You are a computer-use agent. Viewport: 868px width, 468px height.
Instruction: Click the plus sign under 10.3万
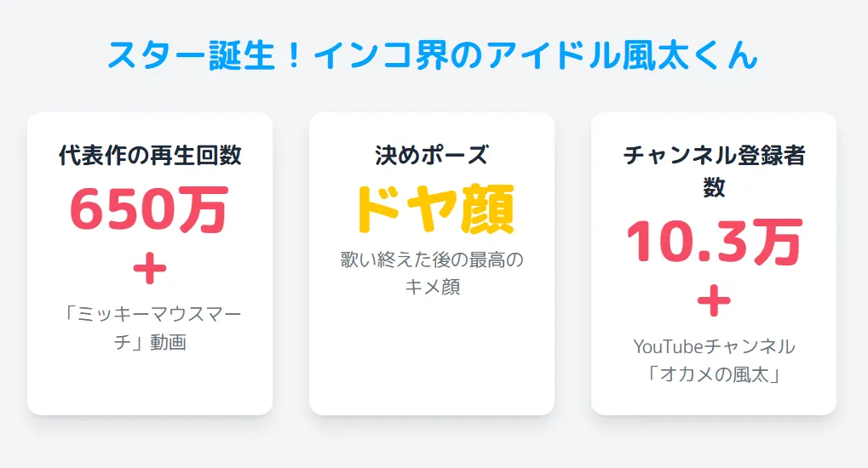click(x=714, y=301)
